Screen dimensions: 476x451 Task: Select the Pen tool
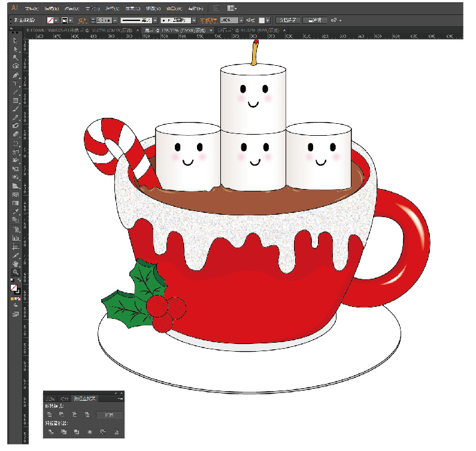(x=16, y=75)
